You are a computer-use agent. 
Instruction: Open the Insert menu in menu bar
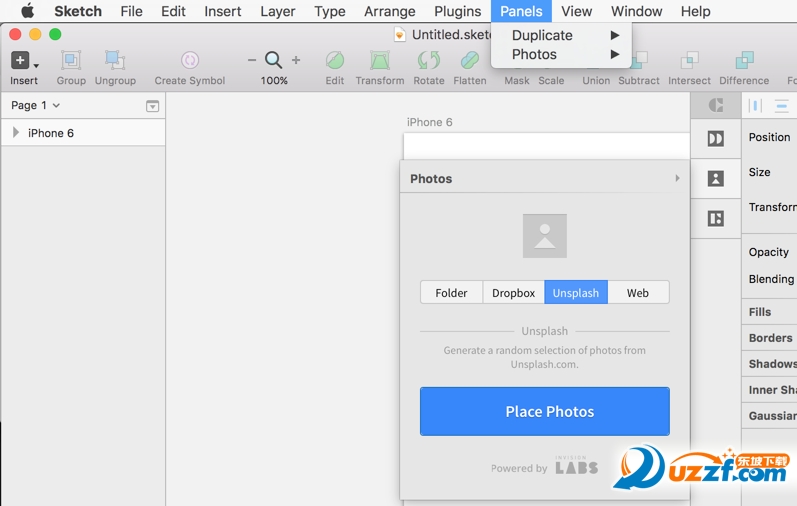[x=223, y=11]
